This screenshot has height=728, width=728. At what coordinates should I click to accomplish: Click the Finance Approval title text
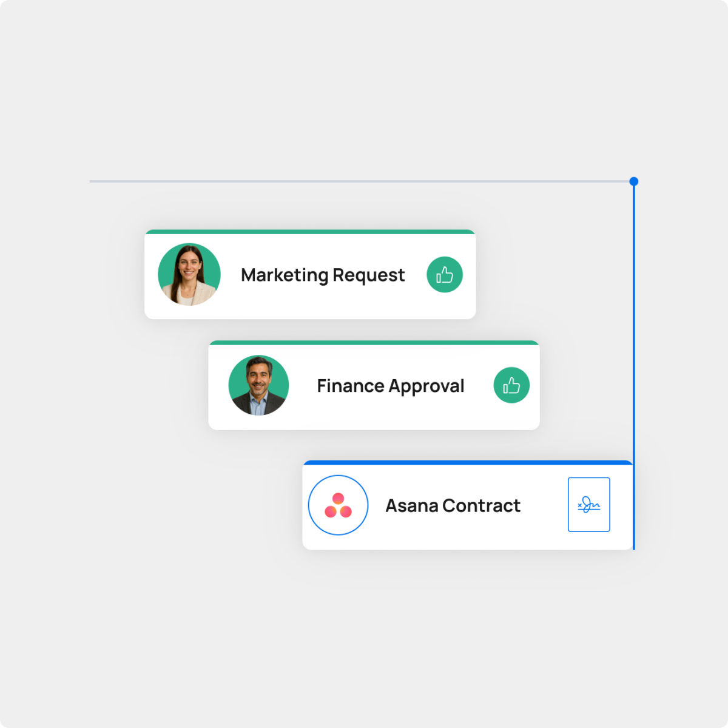[390, 386]
